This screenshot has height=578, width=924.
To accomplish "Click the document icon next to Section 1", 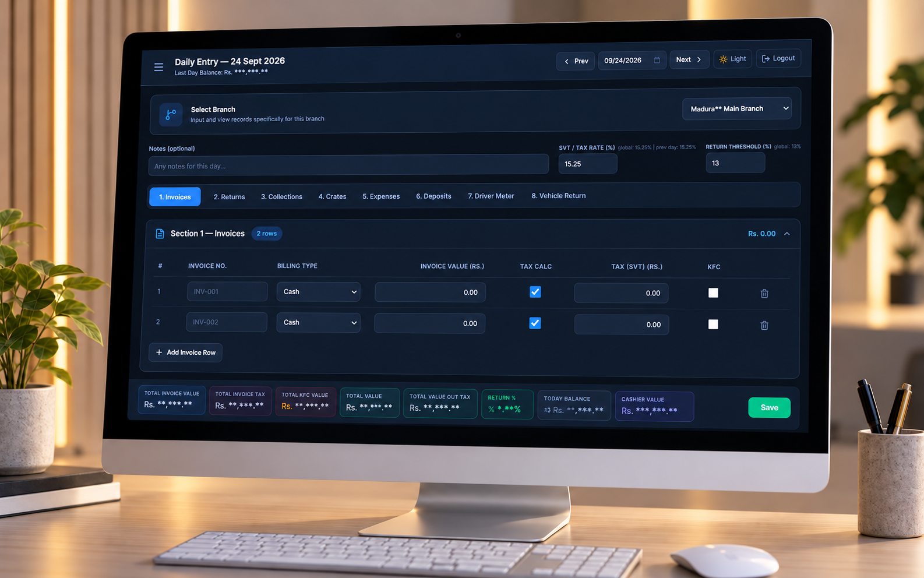I will [160, 234].
